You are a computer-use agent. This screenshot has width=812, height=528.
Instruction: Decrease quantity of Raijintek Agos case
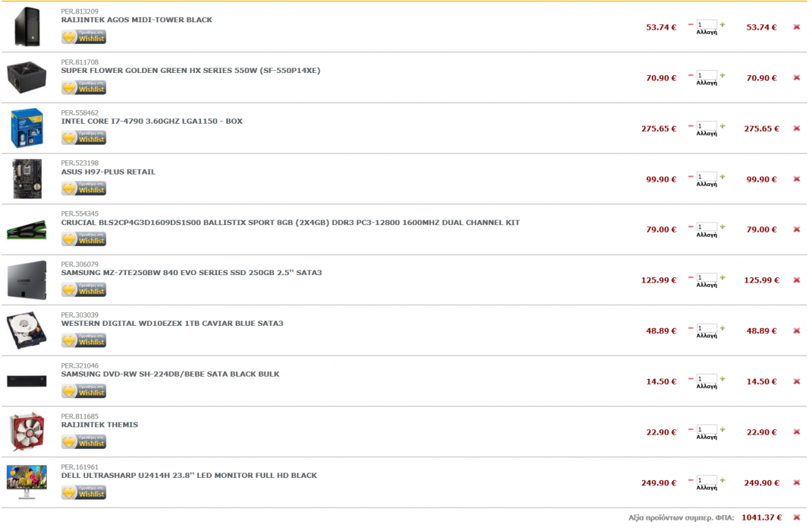tap(691, 24)
